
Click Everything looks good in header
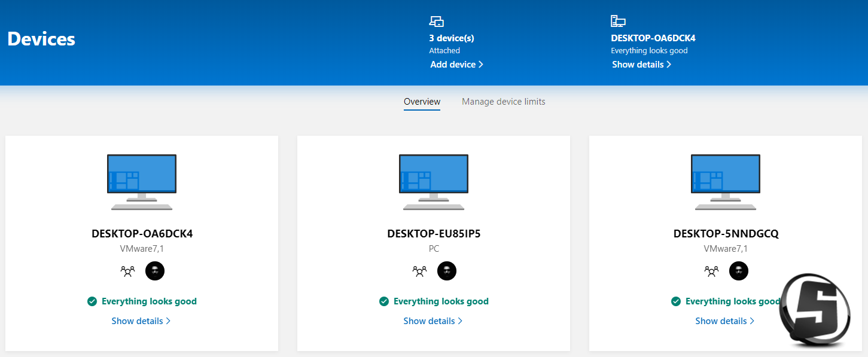click(649, 51)
